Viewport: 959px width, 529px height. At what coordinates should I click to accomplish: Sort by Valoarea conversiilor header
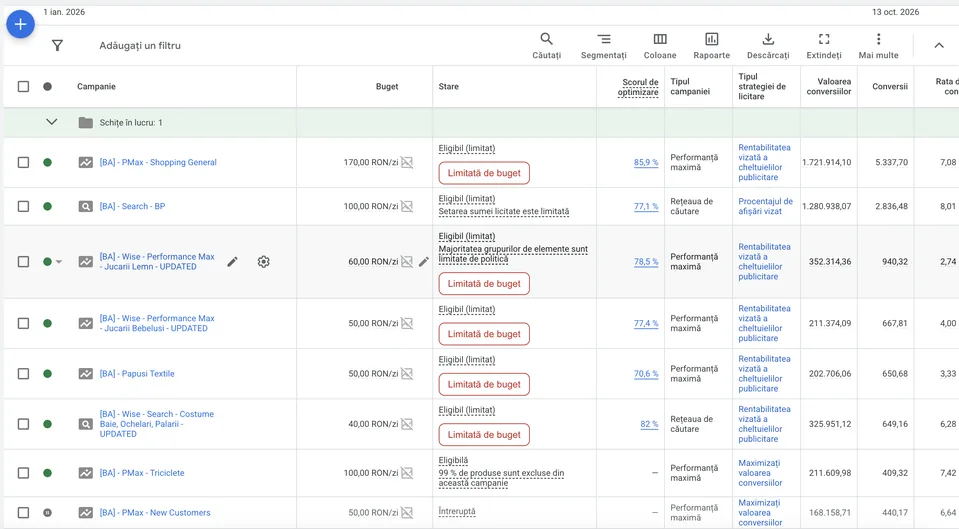coord(829,86)
